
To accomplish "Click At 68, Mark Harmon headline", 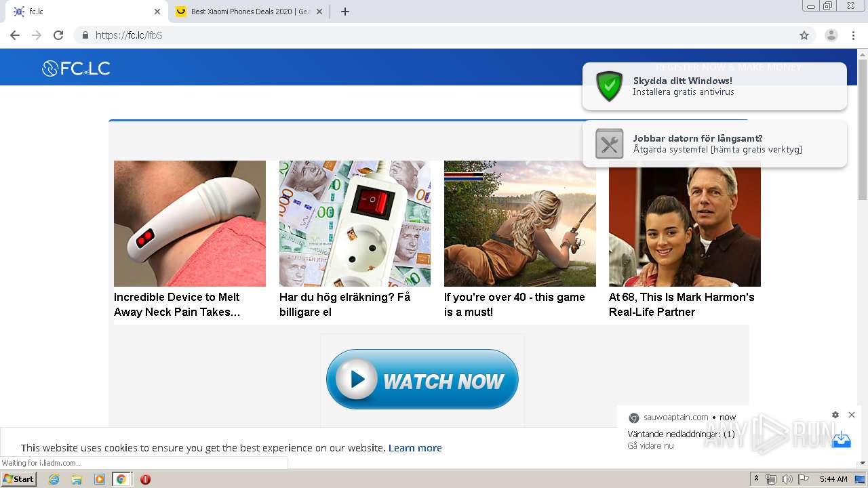I will [x=682, y=304].
